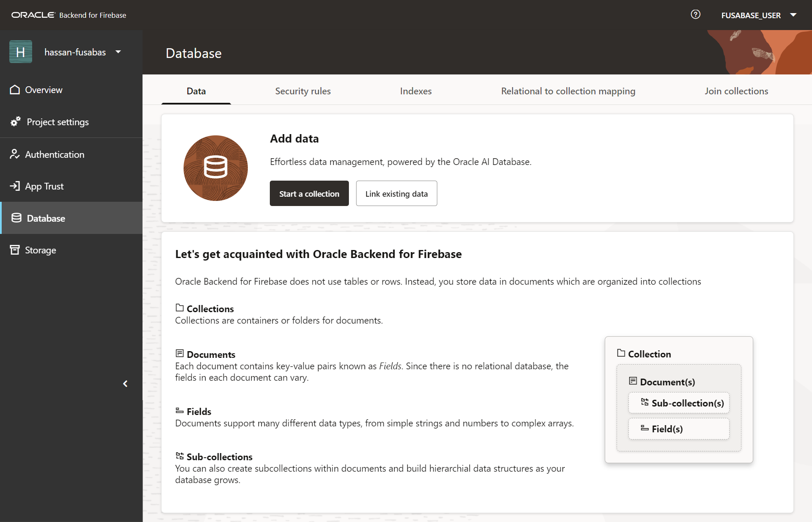Collapse the sidebar with the chevron
Screen dimensions: 812x522
pyautogui.click(x=125, y=384)
